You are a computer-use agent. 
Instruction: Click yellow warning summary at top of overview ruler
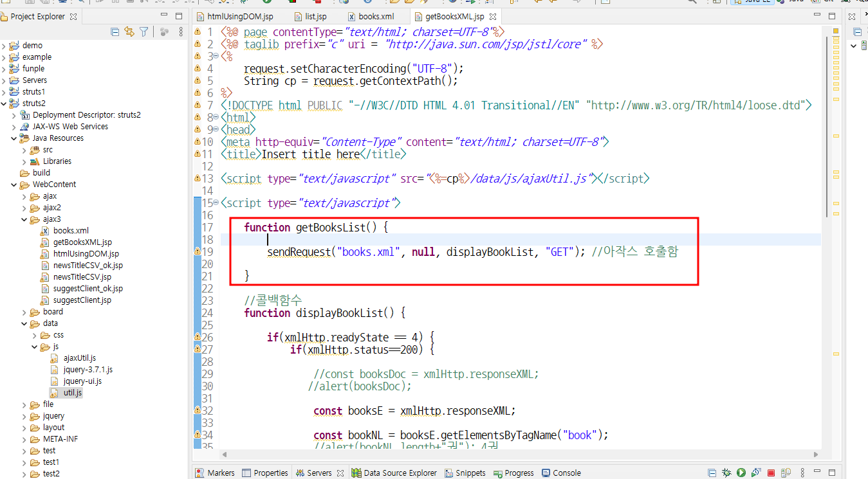pos(836,32)
